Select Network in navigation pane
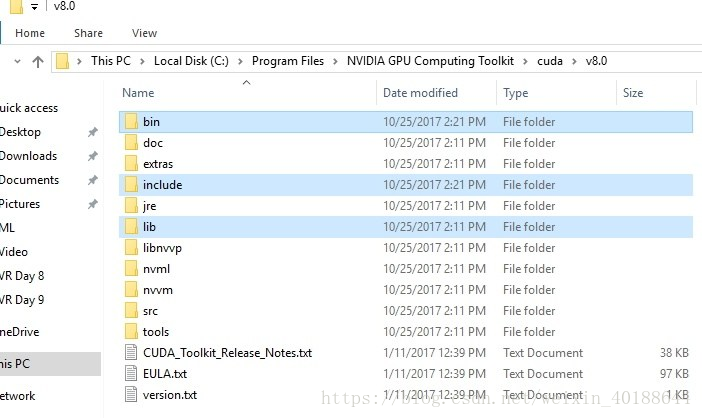Screen dimensions: 702x418 click(17, 396)
